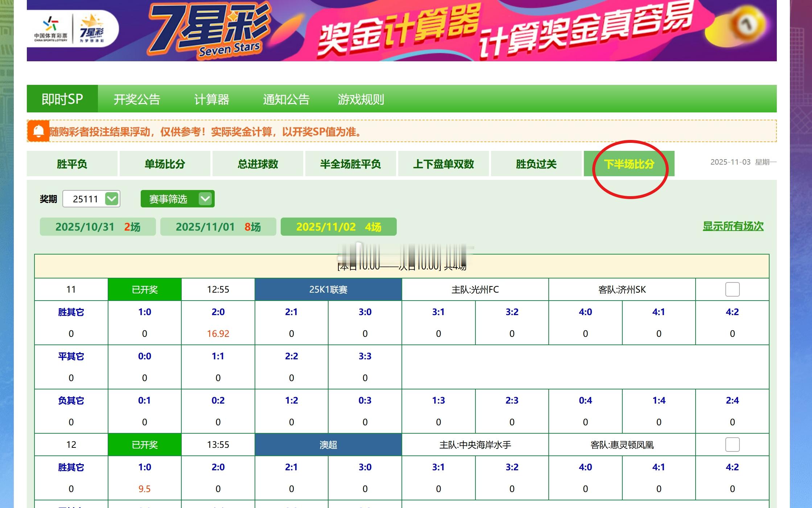Screen dimensions: 812x508
Task: Select the 单场比分 tab
Action: point(165,164)
